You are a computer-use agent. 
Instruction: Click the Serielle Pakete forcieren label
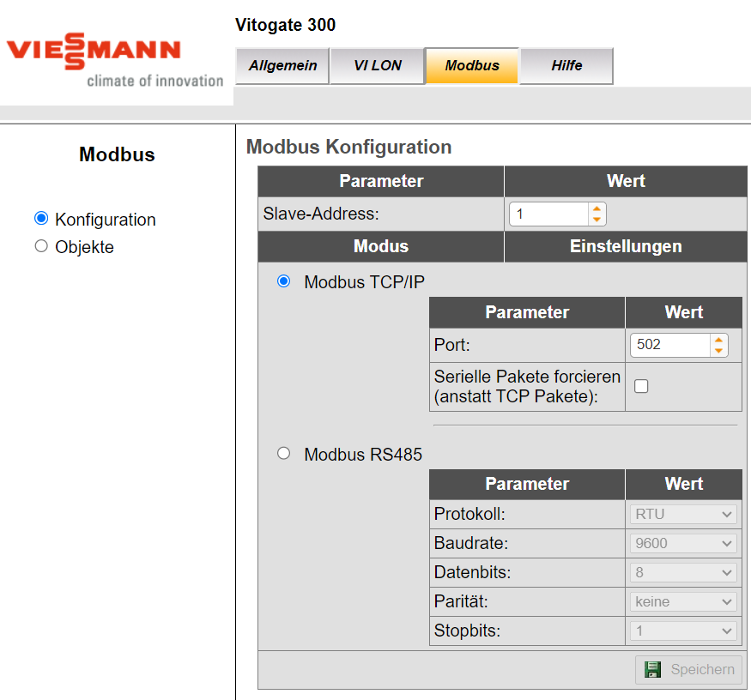coord(527,386)
